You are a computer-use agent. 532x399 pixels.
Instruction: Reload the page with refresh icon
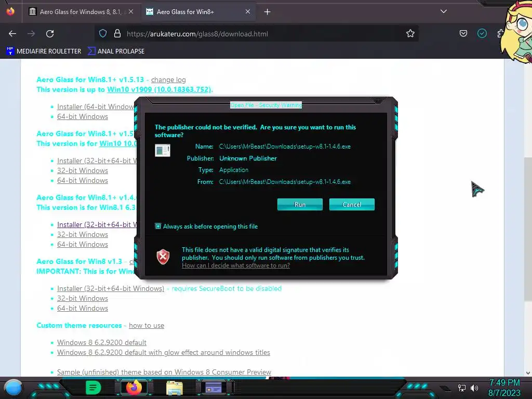50,34
